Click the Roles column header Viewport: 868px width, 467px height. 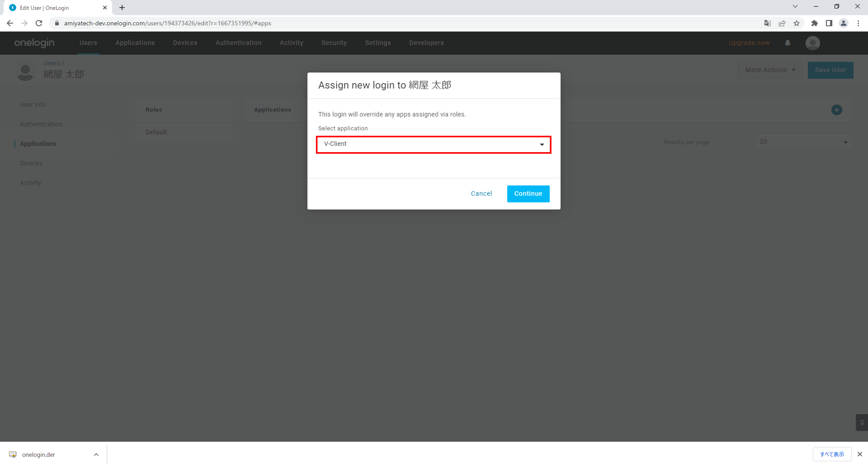tap(153, 109)
